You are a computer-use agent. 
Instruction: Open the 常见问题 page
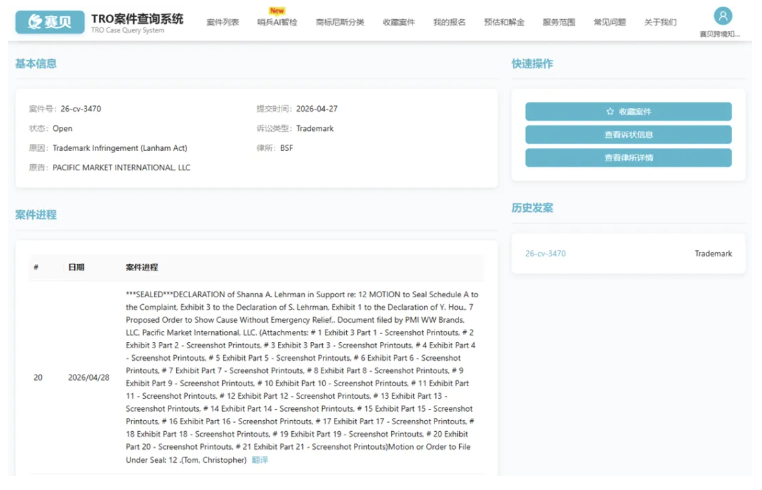point(609,22)
